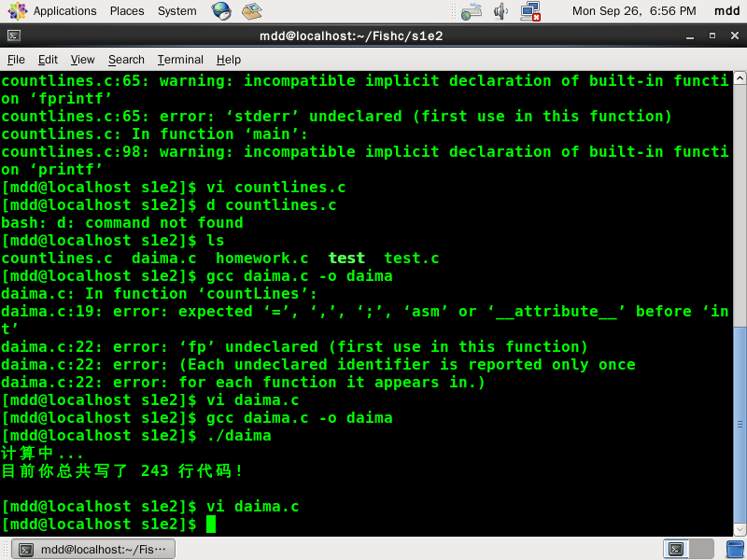Click the keyboard input method icon
This screenshot has height=560, width=747.
[472, 11]
